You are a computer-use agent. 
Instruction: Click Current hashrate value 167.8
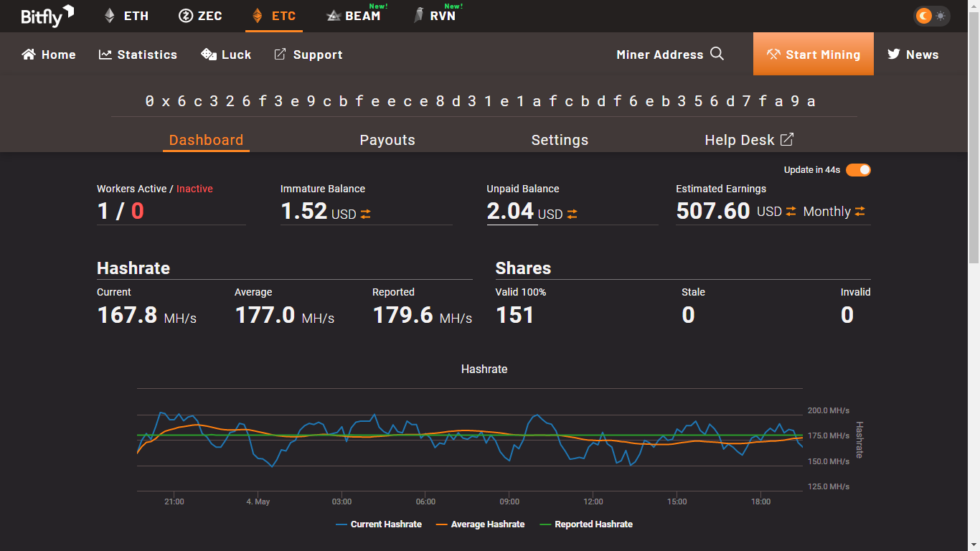(127, 315)
